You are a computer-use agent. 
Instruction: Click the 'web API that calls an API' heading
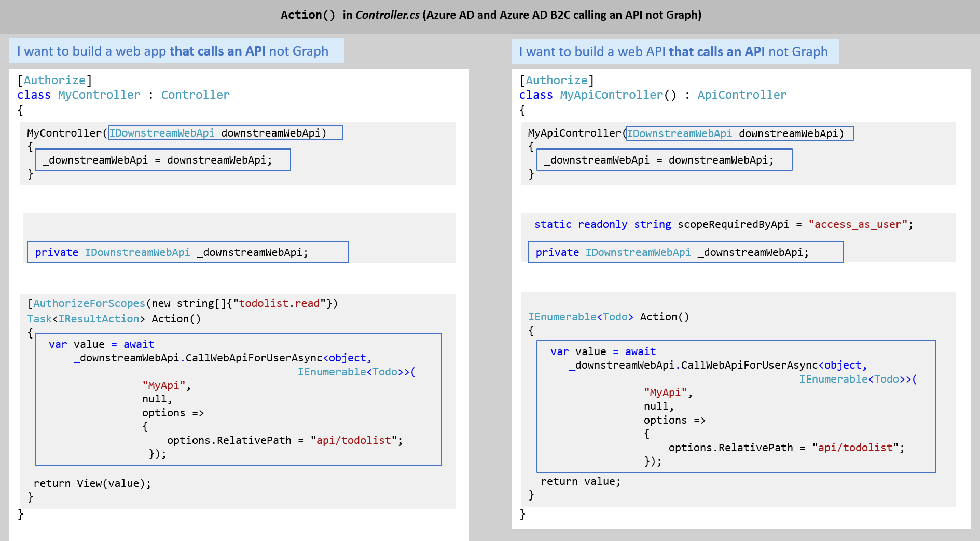pos(674,51)
